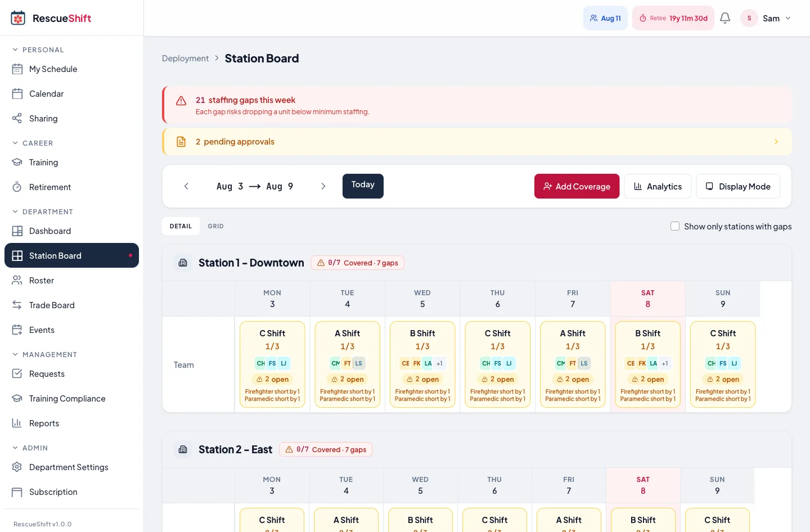Click the Trade Board swap icon
Image resolution: width=810 pixels, height=532 pixels.
click(x=17, y=305)
